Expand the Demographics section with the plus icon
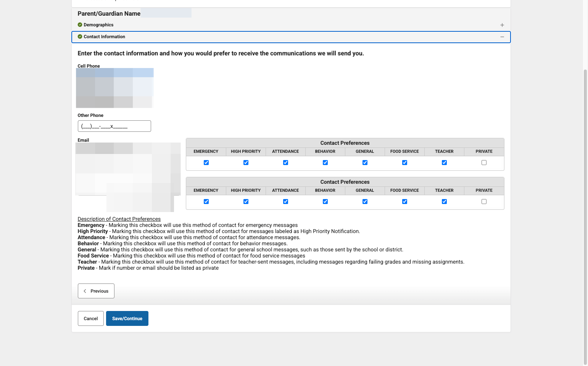Viewport: 588px width, 366px height. point(502,25)
